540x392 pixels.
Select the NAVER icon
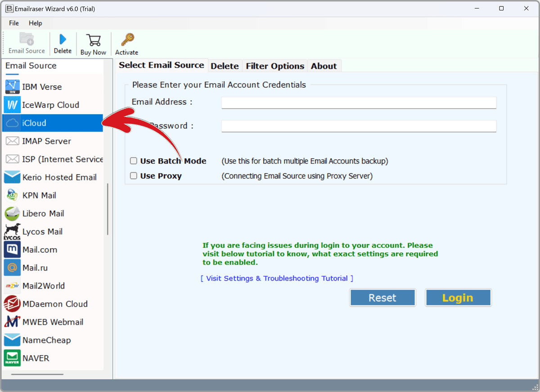click(12, 358)
